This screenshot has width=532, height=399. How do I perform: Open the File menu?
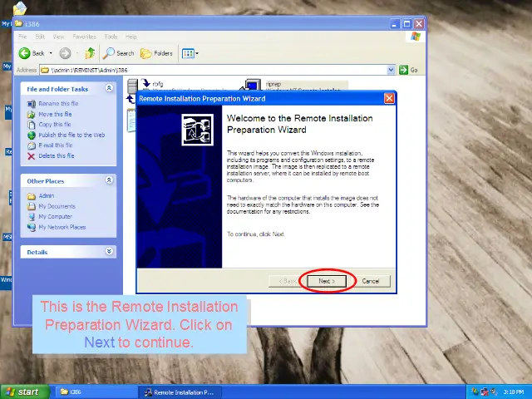coord(22,37)
